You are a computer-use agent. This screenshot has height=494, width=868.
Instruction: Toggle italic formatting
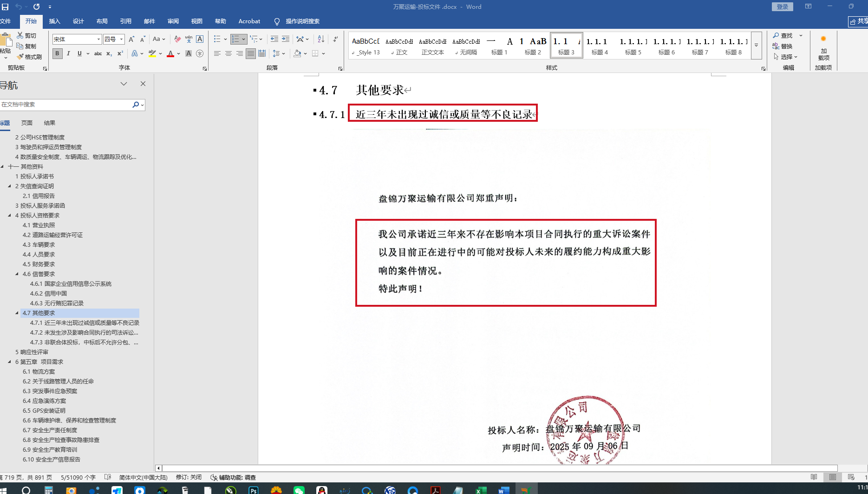click(68, 54)
